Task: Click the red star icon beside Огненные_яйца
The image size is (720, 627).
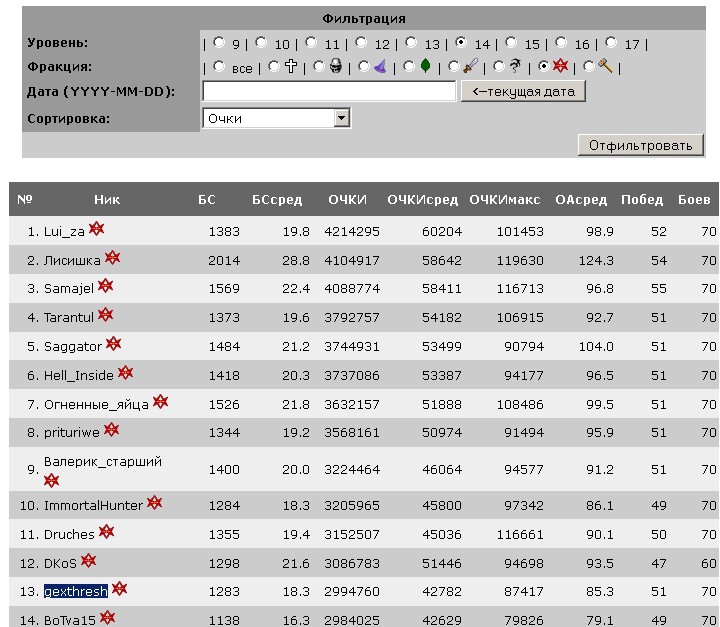Action: click(160, 402)
